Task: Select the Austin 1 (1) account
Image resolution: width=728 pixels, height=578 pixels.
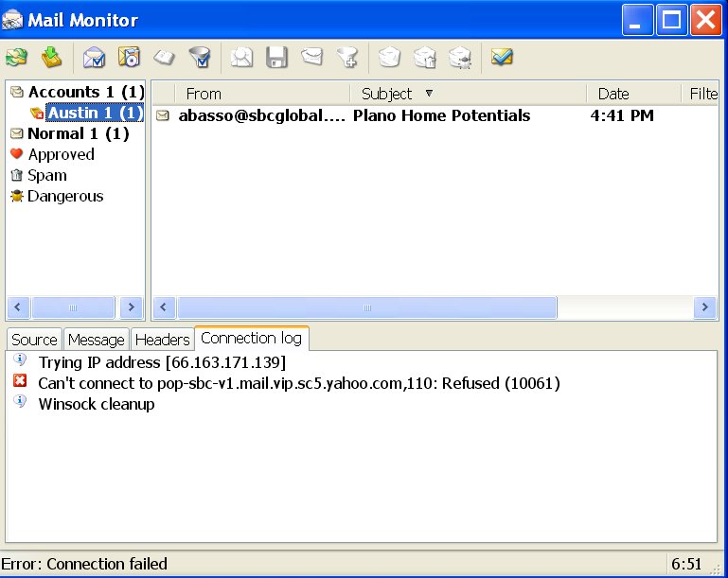Action: pos(95,113)
